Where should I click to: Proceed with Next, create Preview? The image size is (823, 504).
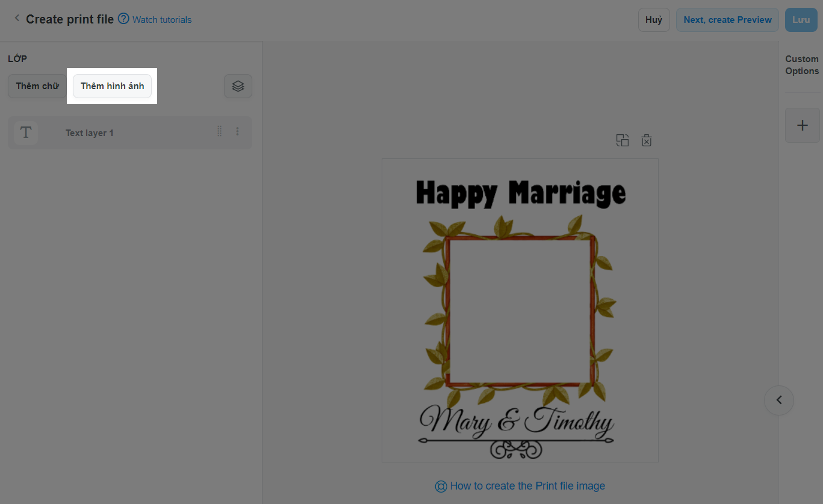click(x=727, y=20)
